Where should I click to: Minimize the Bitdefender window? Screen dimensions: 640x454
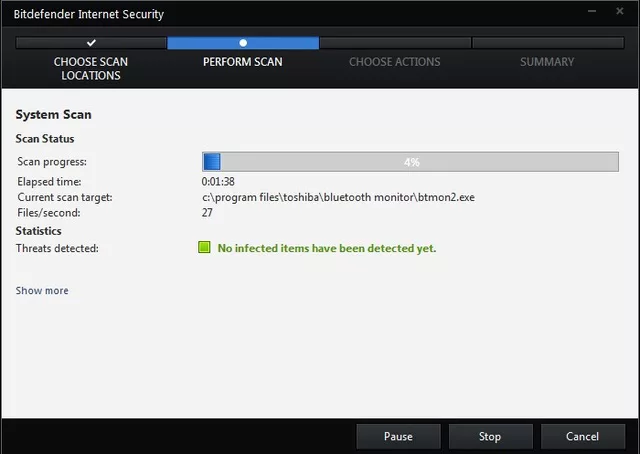coord(592,11)
